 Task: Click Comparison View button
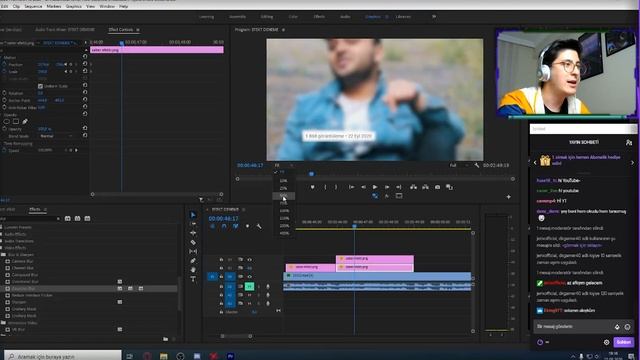449,187
